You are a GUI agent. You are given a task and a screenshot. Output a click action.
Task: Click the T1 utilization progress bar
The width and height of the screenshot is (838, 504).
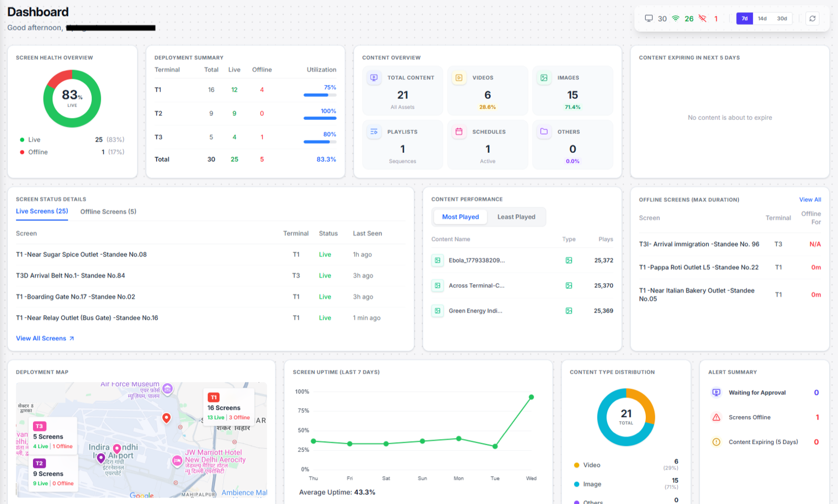(320, 95)
